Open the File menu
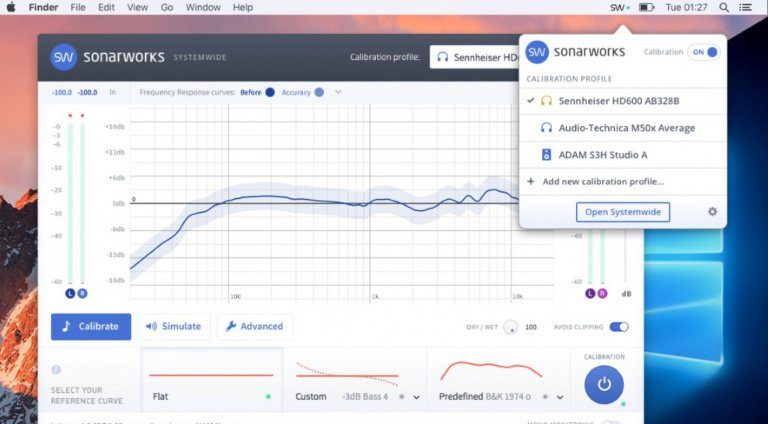Image resolution: width=768 pixels, height=424 pixels. point(77,7)
